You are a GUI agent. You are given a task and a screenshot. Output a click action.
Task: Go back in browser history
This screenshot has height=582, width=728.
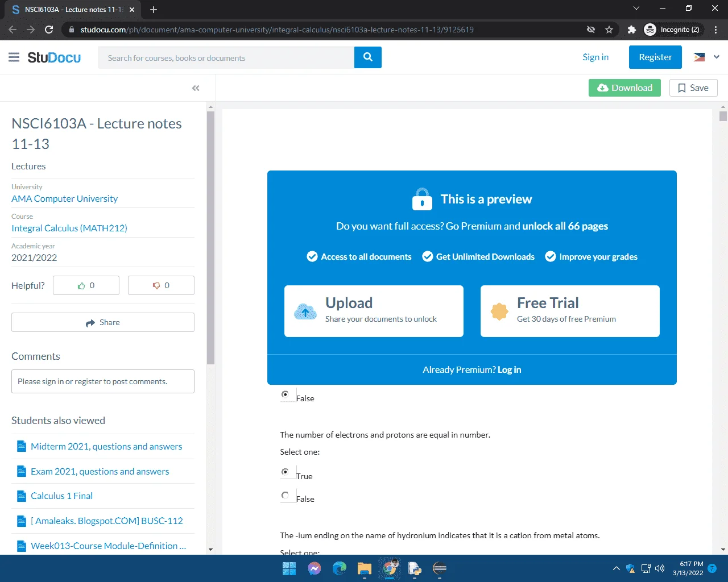click(x=13, y=30)
